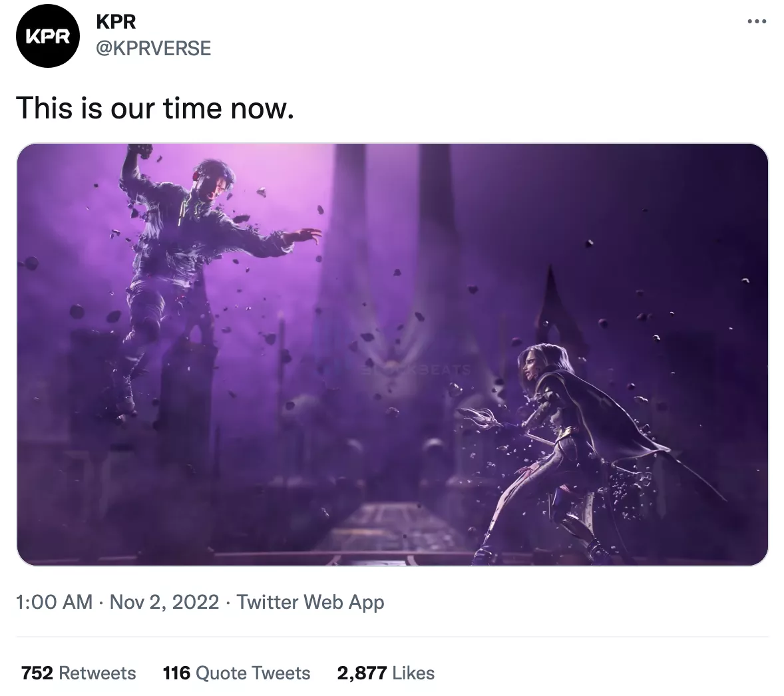The height and width of the screenshot is (696, 784).
Task: Click the tall central spire in the image
Action: 347,220
